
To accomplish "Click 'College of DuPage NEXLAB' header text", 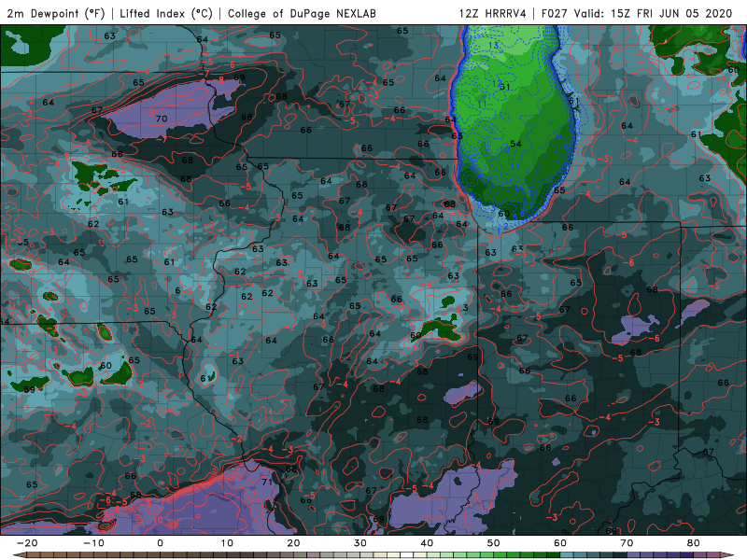I will coord(302,13).
